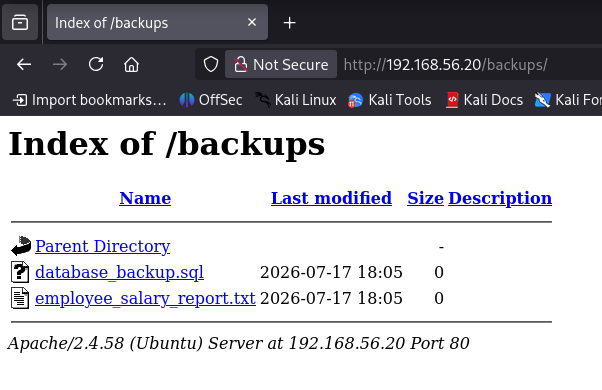Image resolution: width=602 pixels, height=390 pixels.
Task: Show the Not Secure connection info
Action: (281, 64)
